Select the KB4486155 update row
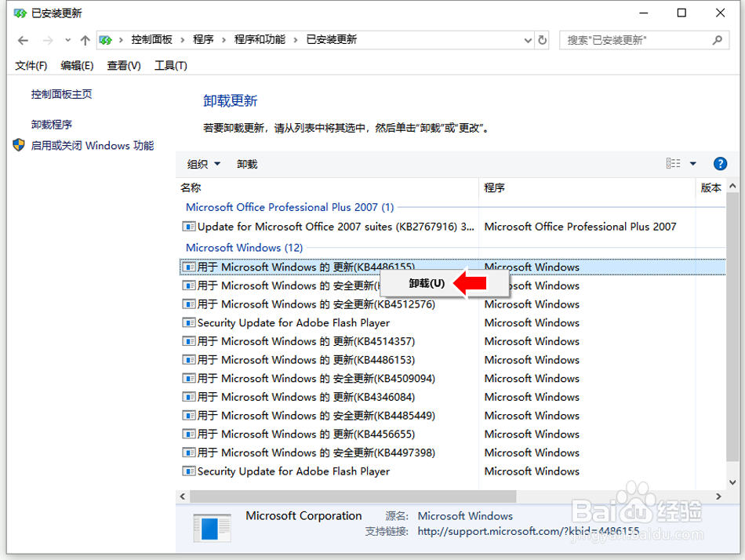The height and width of the screenshot is (560, 745). [452, 267]
